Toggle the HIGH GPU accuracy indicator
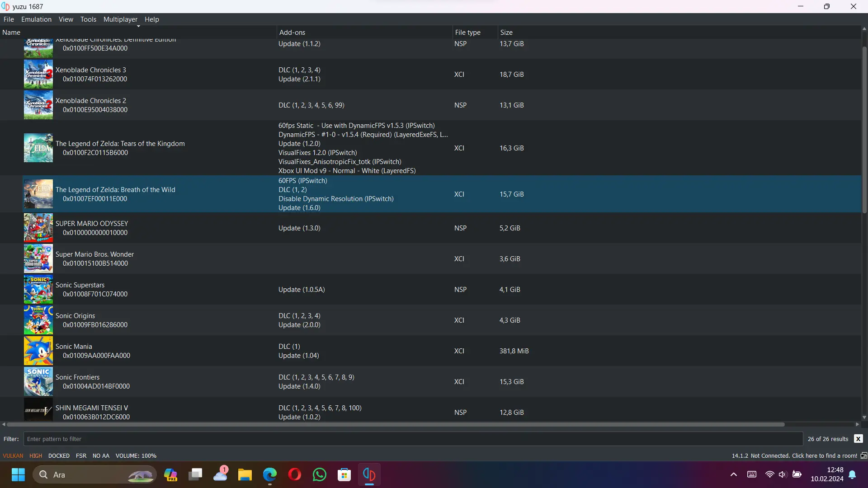 tap(36, 455)
